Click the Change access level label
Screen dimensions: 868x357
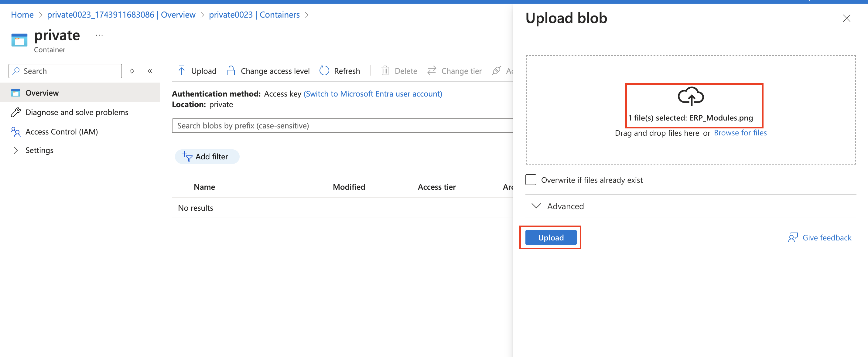[x=275, y=71]
